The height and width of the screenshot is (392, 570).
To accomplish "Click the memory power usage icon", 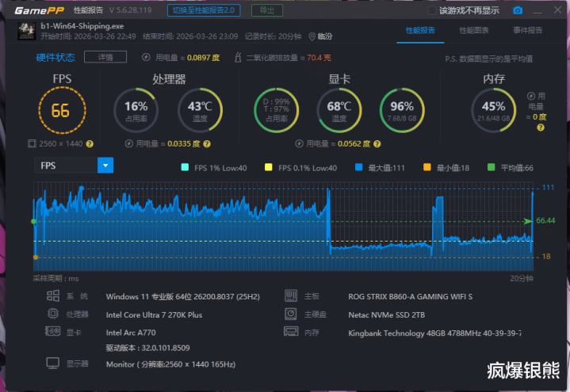I will click(x=531, y=96).
